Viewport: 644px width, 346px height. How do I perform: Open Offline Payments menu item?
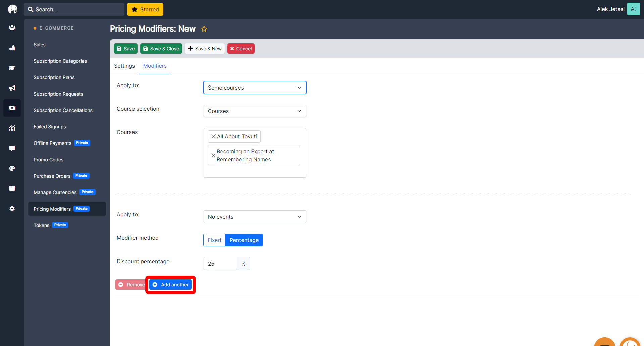click(x=52, y=143)
